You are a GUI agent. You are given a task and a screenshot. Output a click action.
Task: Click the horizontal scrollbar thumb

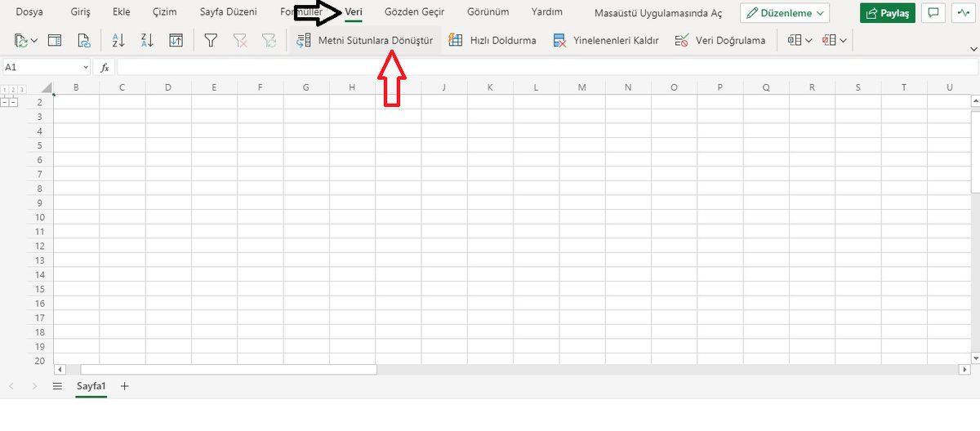(x=229, y=370)
